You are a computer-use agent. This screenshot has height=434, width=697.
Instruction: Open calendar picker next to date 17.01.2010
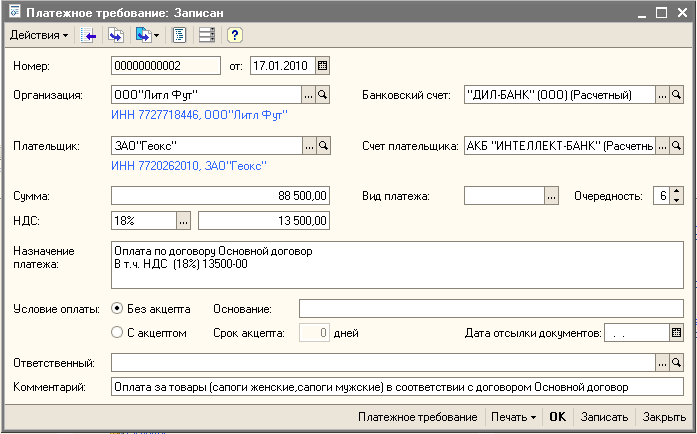point(322,66)
